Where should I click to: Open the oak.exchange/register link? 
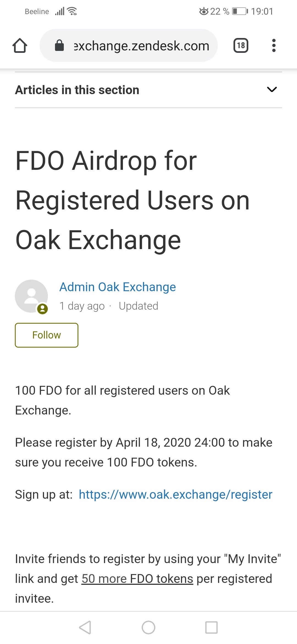[x=175, y=495]
